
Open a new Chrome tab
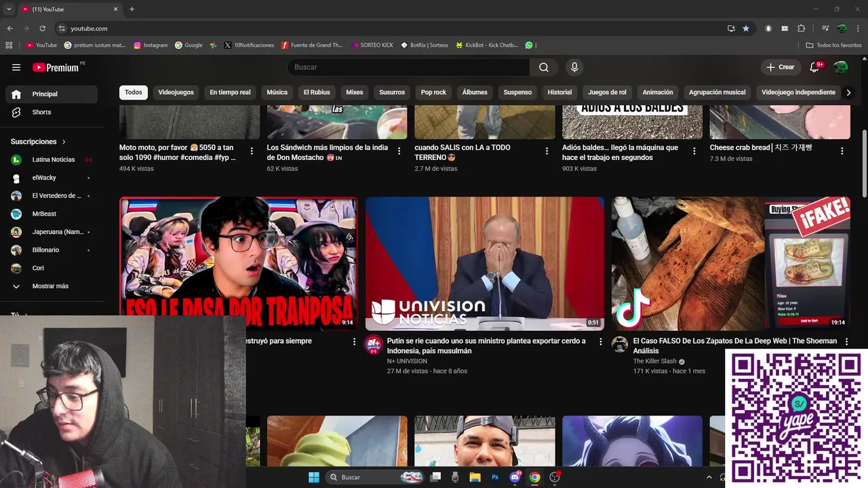coord(132,9)
